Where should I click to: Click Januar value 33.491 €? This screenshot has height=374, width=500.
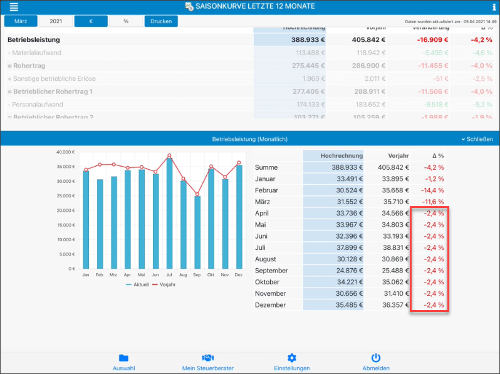(349, 179)
